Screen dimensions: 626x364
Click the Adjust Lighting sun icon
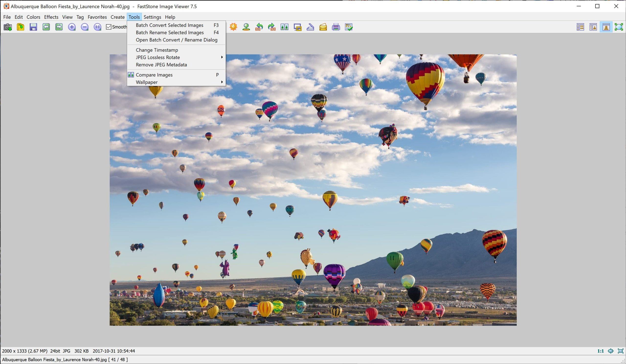pyautogui.click(x=233, y=27)
